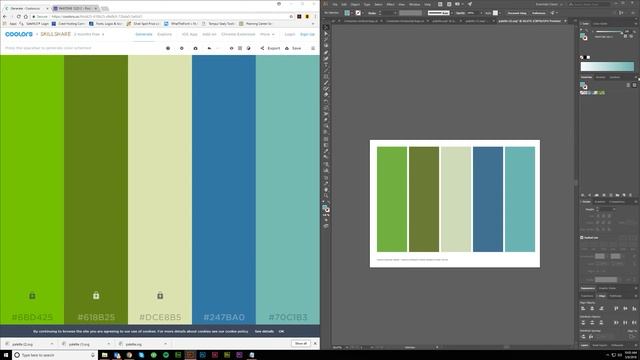Open the Chrome home page button
640x360 pixels.
(x=25, y=17)
